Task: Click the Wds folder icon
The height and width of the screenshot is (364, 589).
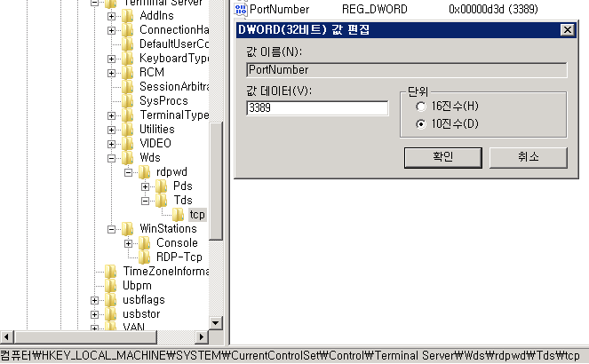Action: point(128,158)
